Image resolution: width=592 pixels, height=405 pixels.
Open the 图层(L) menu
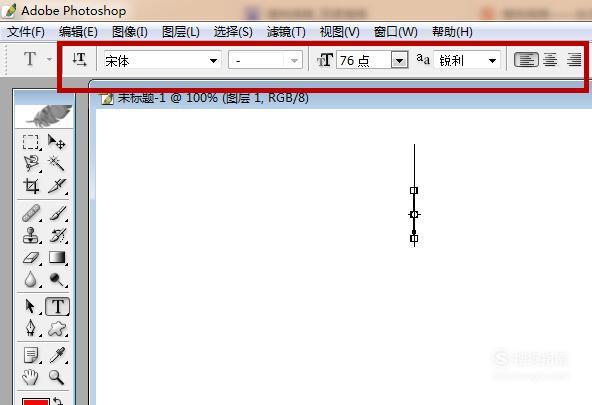pos(180,32)
